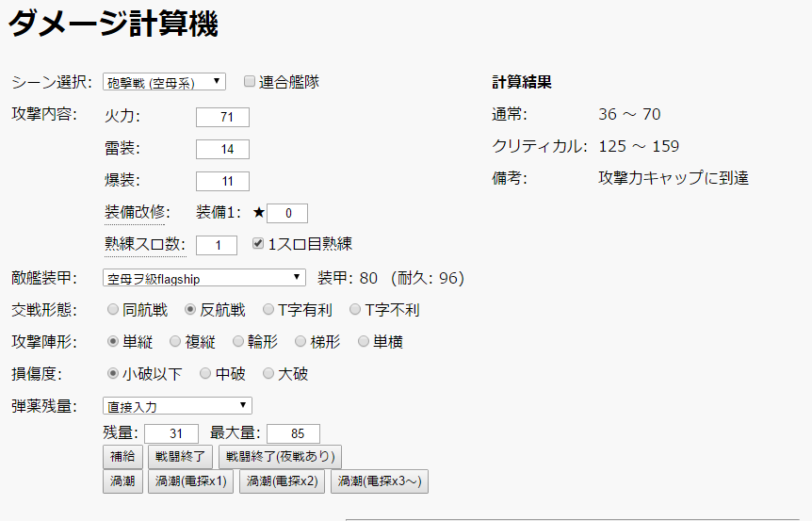812x521 pixels.
Task: Click the 火力 input field
Action: (222, 117)
